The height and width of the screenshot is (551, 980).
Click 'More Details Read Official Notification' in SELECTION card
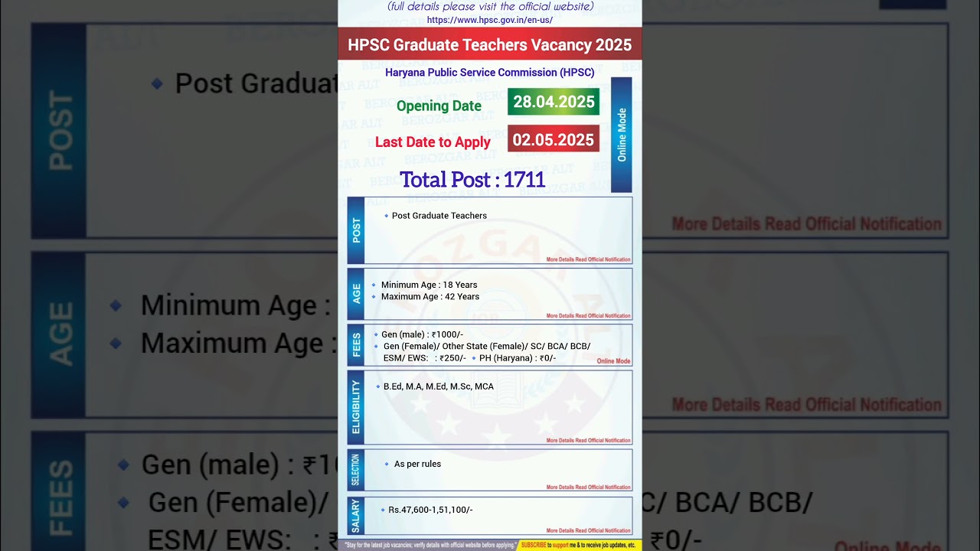[x=589, y=487]
